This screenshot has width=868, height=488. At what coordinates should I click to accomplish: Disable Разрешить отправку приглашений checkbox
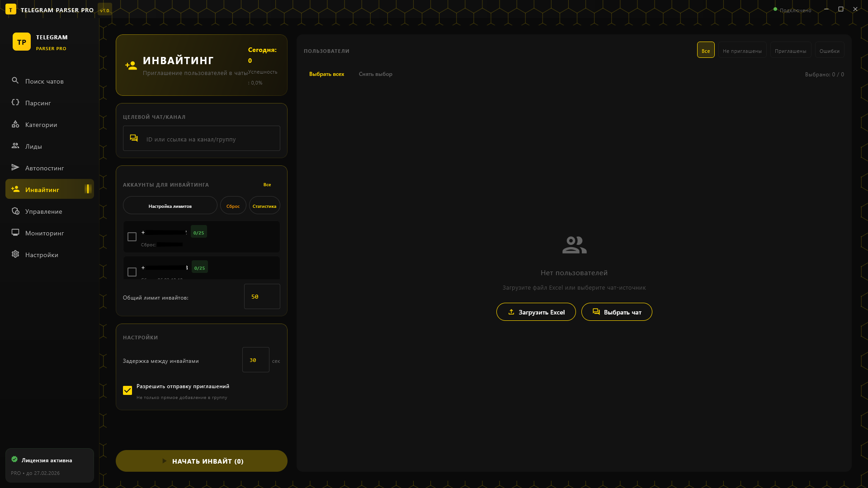(127, 390)
